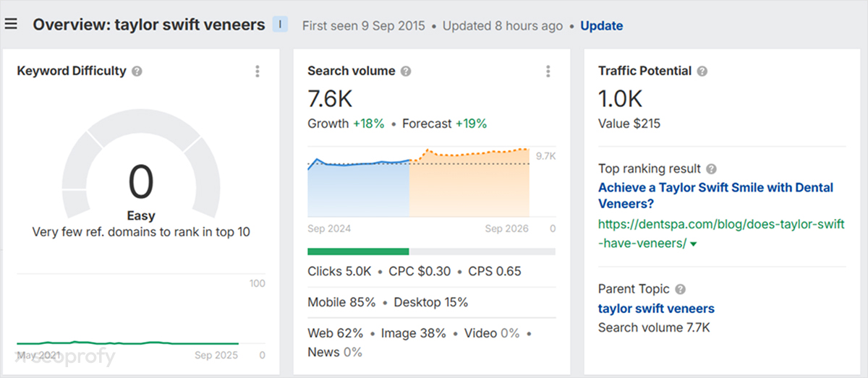
Task: Open the dentspa.com blog URL link
Action: (x=720, y=225)
